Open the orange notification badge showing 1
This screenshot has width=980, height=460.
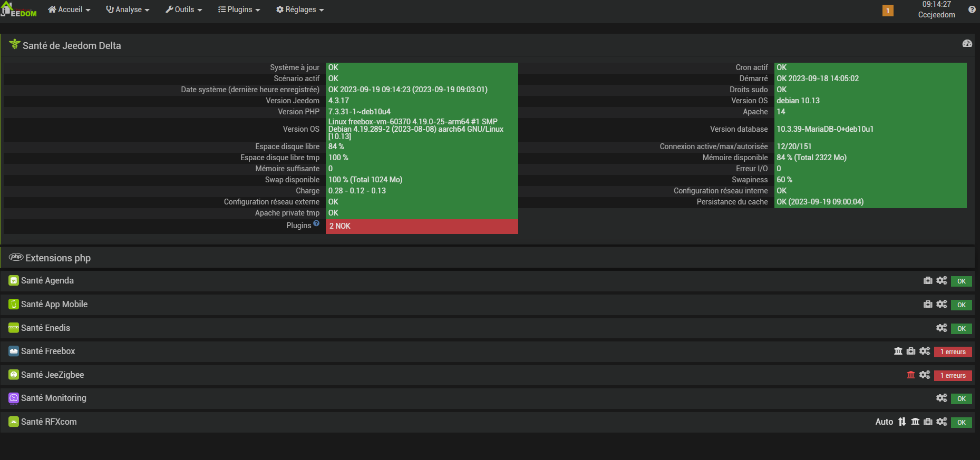(x=888, y=11)
